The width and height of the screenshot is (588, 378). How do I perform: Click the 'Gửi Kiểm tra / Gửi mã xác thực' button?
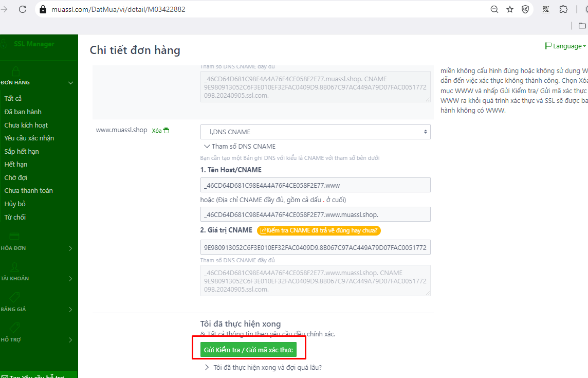coord(248,350)
